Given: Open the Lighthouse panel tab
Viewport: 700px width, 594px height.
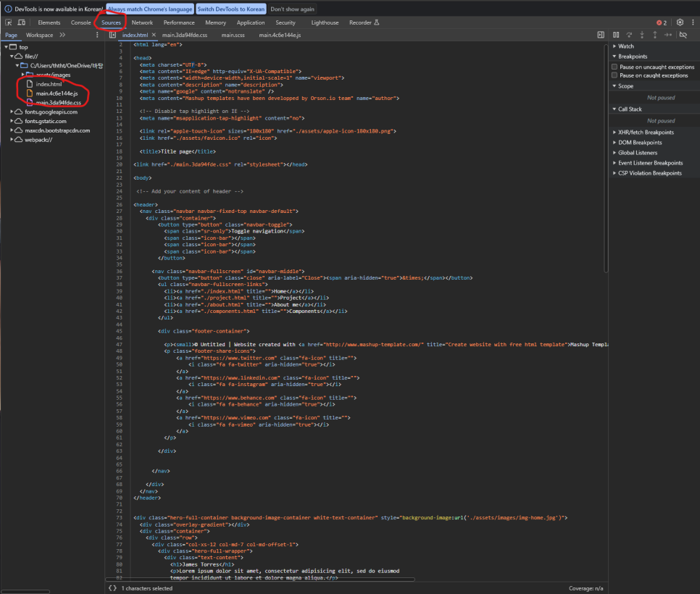Looking at the screenshot, I should point(325,22).
